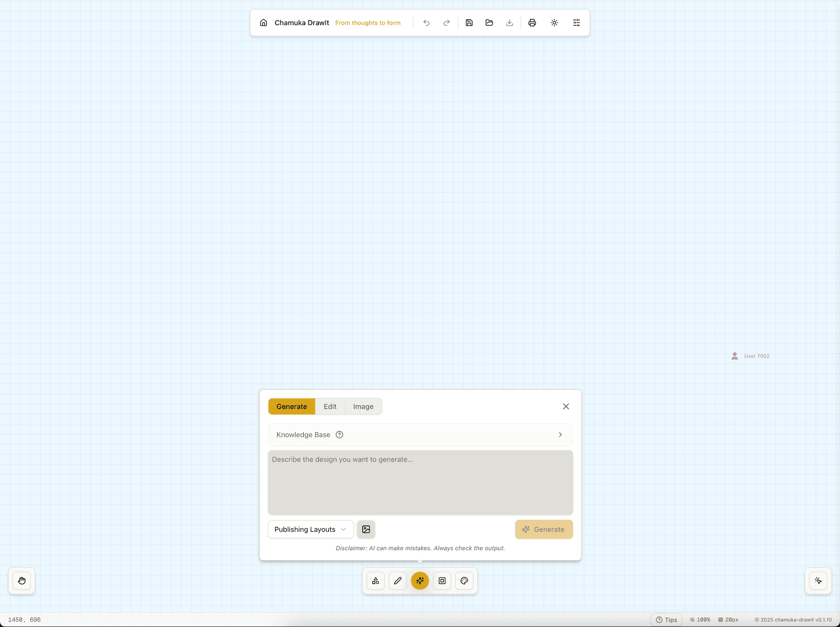Open an existing file
Screen dimensions: 840x627
click(489, 22)
